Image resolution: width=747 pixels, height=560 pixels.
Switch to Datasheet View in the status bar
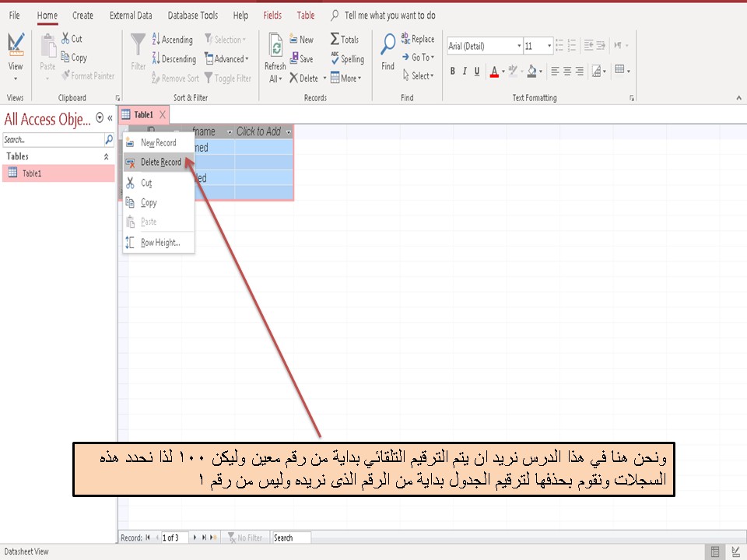click(x=715, y=551)
